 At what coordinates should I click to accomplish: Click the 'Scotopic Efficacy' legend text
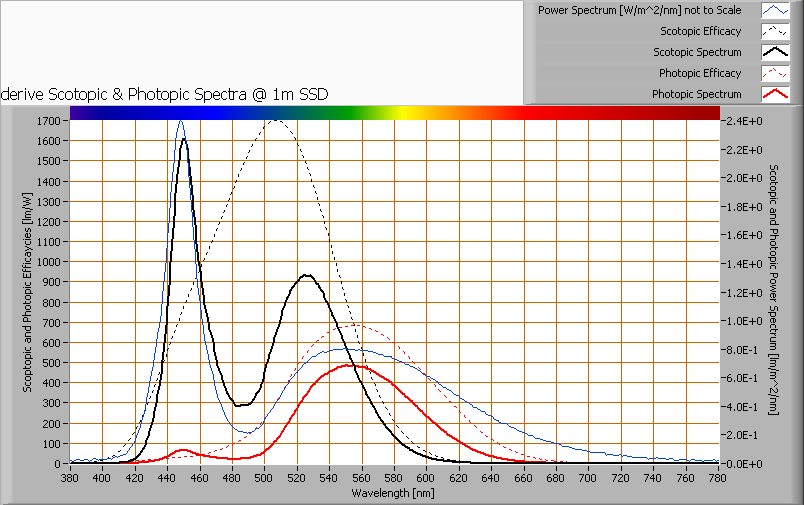point(701,31)
